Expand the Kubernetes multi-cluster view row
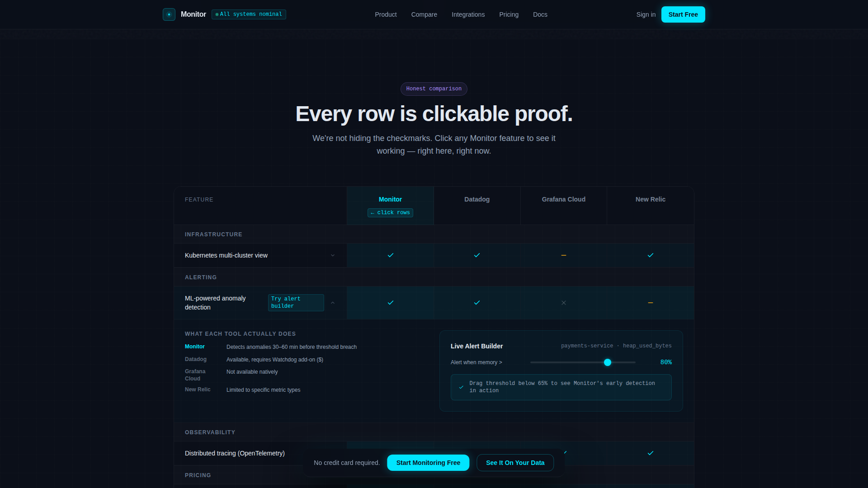868x488 pixels. 333,255
